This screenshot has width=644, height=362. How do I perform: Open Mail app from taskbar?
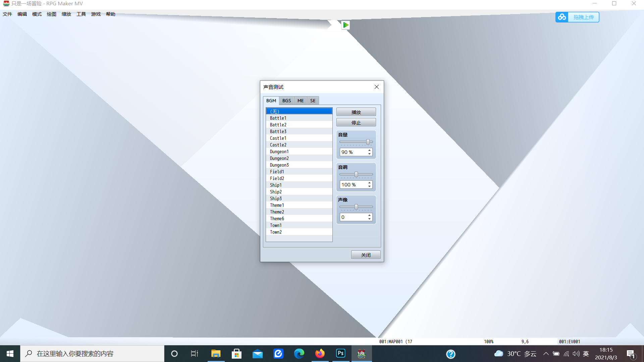pyautogui.click(x=258, y=354)
